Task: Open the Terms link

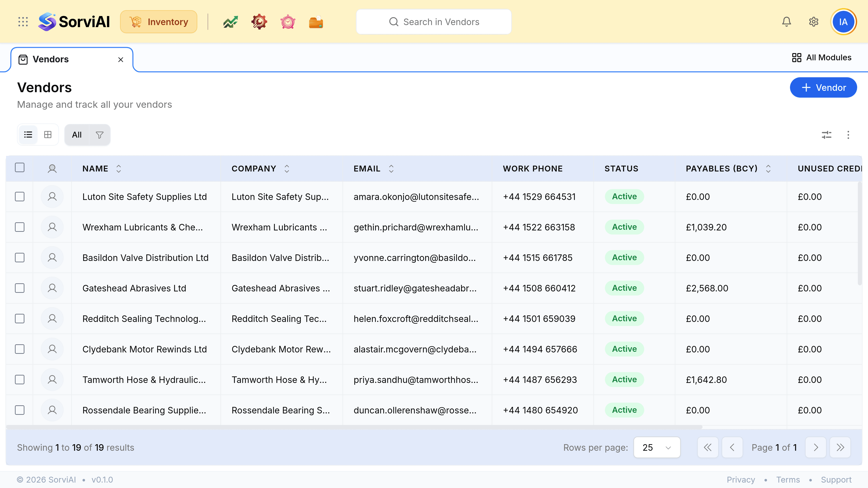Action: coord(788,480)
